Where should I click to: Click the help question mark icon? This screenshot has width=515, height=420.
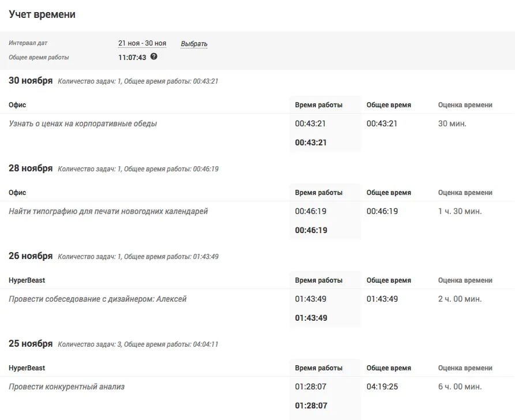point(154,57)
